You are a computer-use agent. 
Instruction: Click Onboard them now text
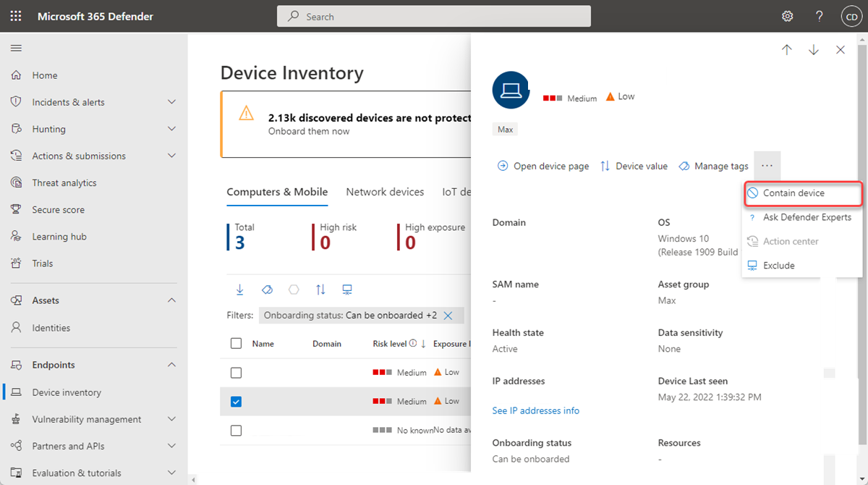tap(309, 131)
